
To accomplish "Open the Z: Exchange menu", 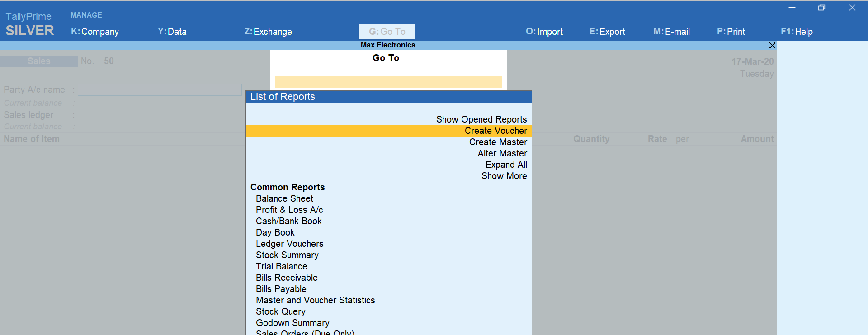I will point(268,32).
